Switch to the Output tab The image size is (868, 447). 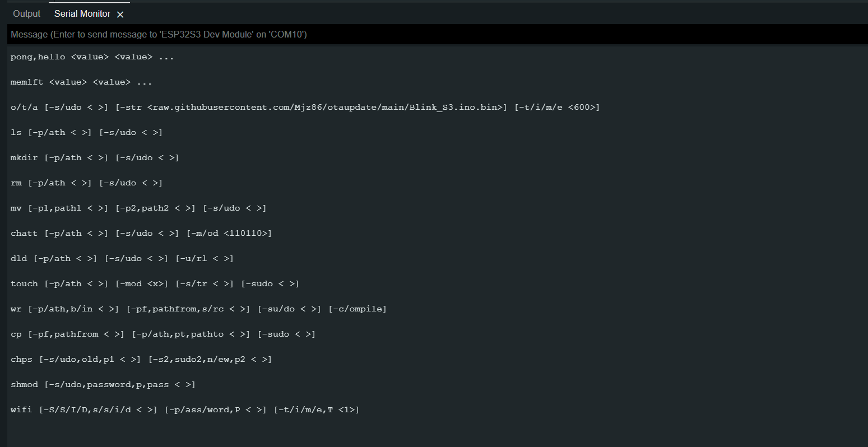click(x=27, y=13)
